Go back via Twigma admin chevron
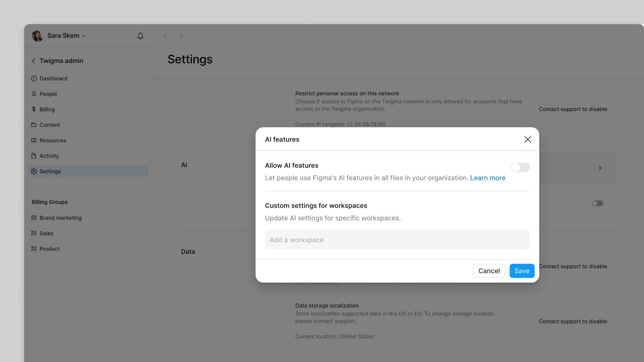Screen dimensions: 644x362 (34, 61)
